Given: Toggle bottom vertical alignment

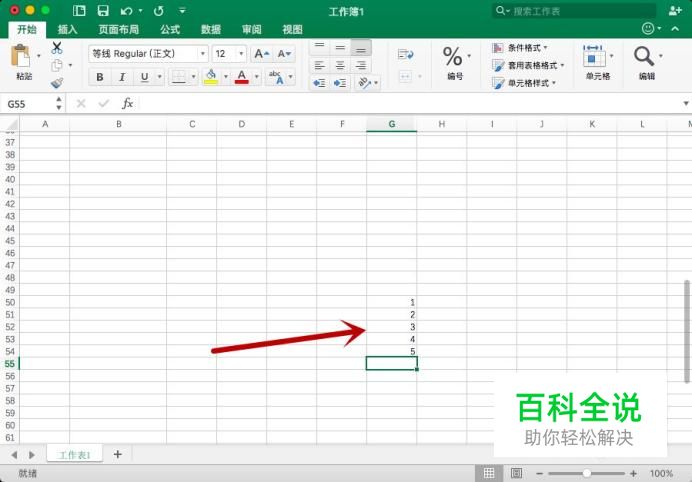Looking at the screenshot, I should click(361, 47).
